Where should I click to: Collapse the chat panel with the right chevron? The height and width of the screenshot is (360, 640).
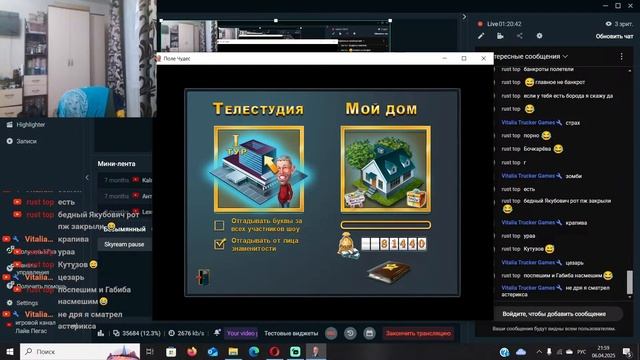[464, 17]
